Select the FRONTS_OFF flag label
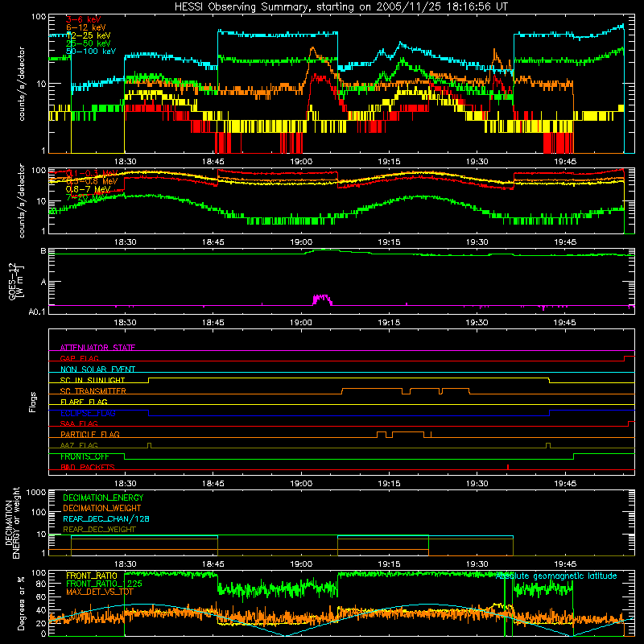 pos(85,456)
